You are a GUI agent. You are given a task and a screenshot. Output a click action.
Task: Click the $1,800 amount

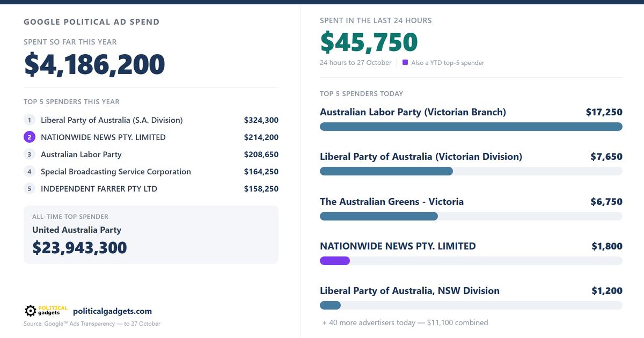[607, 246]
